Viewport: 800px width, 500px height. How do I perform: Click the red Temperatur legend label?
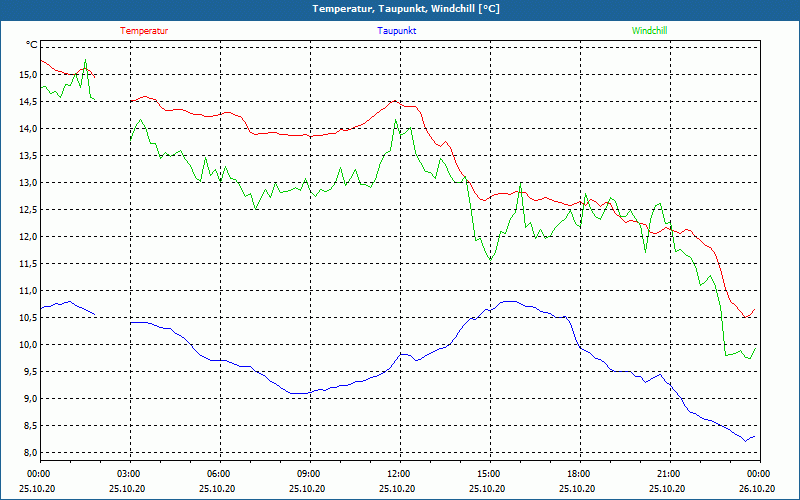(144, 31)
